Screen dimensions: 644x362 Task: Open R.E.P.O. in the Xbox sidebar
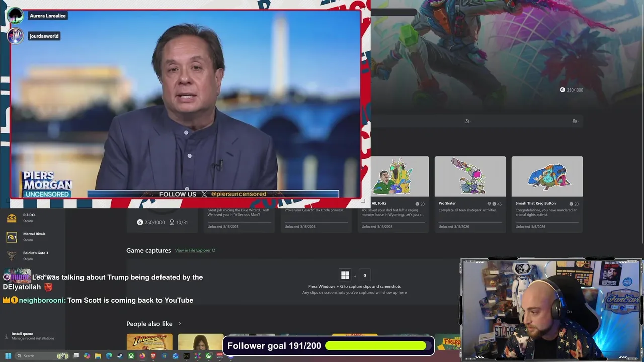pyautogui.click(x=33, y=218)
